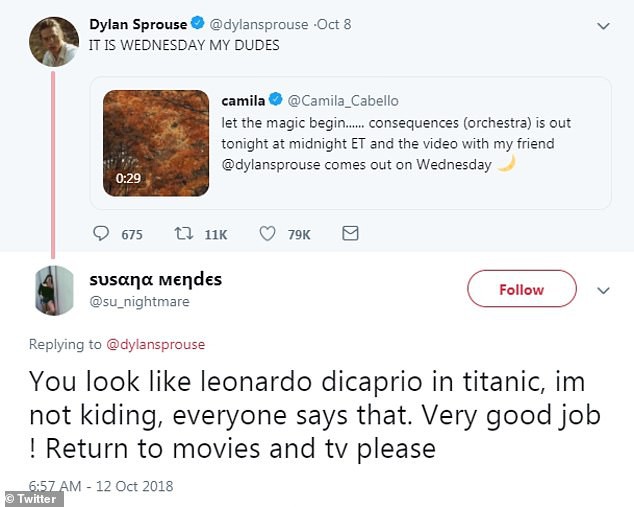
Task: Click the direct message envelope icon
Action: (350, 234)
